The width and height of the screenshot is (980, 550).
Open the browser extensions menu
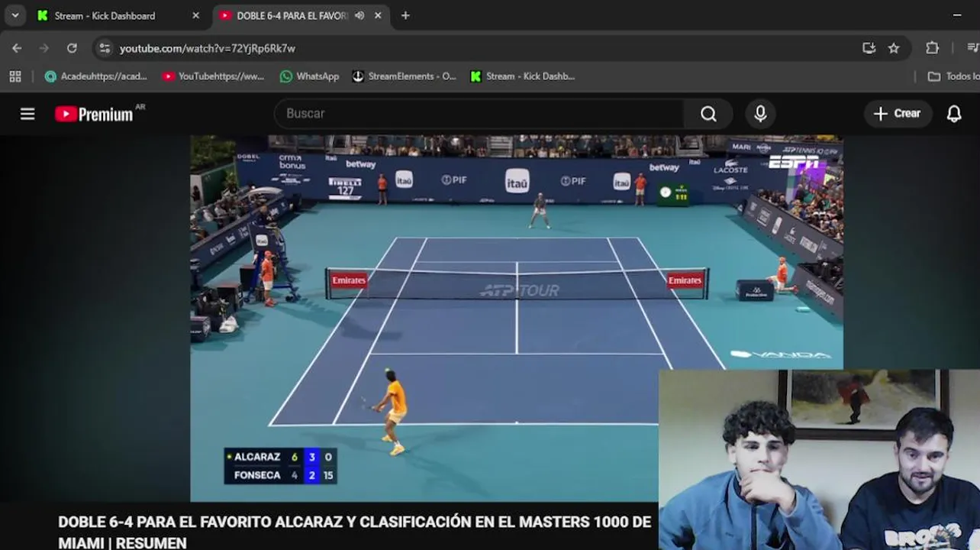click(x=932, y=48)
